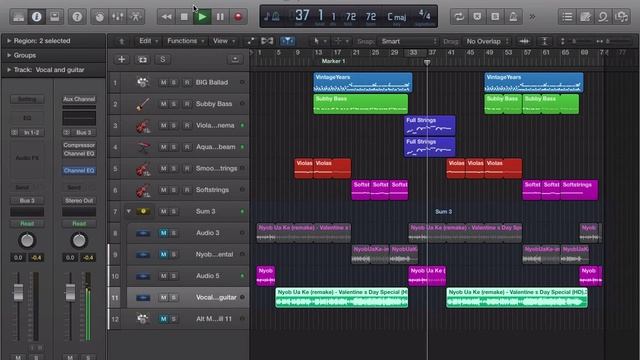Open the Edit menu
The height and width of the screenshot is (360, 640).
148,41
